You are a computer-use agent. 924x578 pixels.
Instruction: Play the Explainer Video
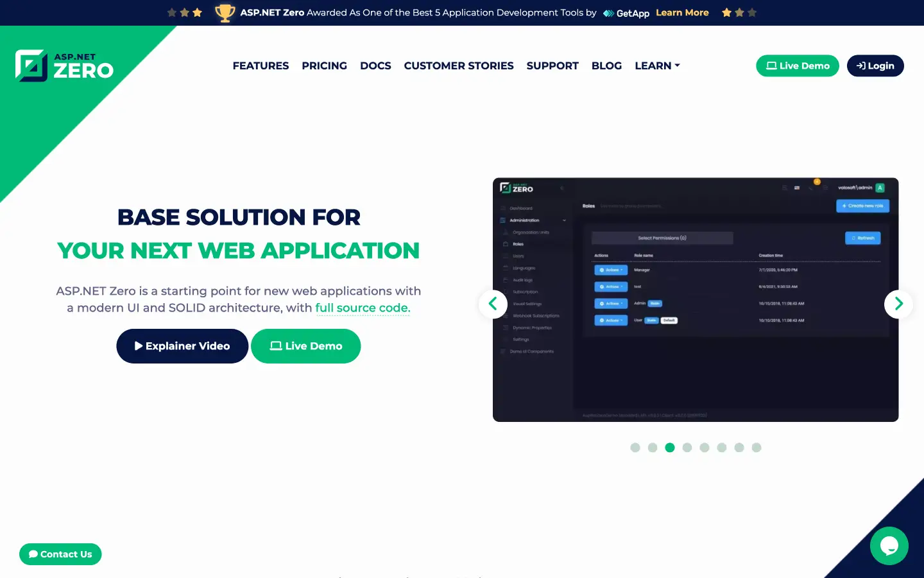[x=182, y=346]
